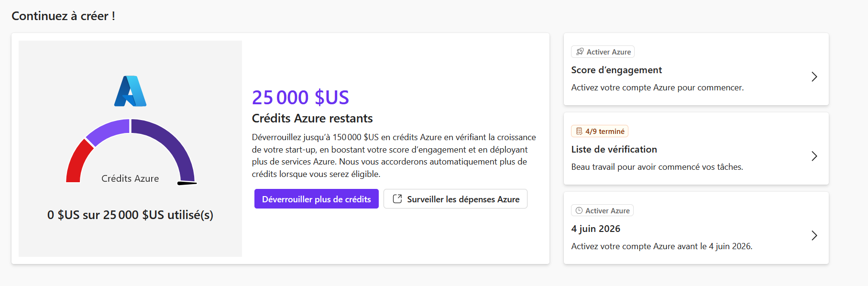Open Surveiller les dépenses Azure
The height and width of the screenshot is (286, 868).
pyautogui.click(x=455, y=199)
